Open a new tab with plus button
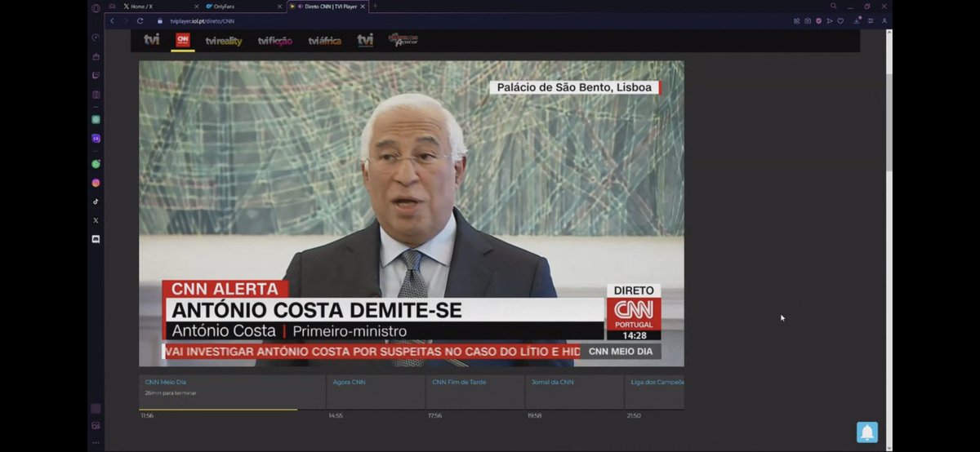 click(375, 6)
